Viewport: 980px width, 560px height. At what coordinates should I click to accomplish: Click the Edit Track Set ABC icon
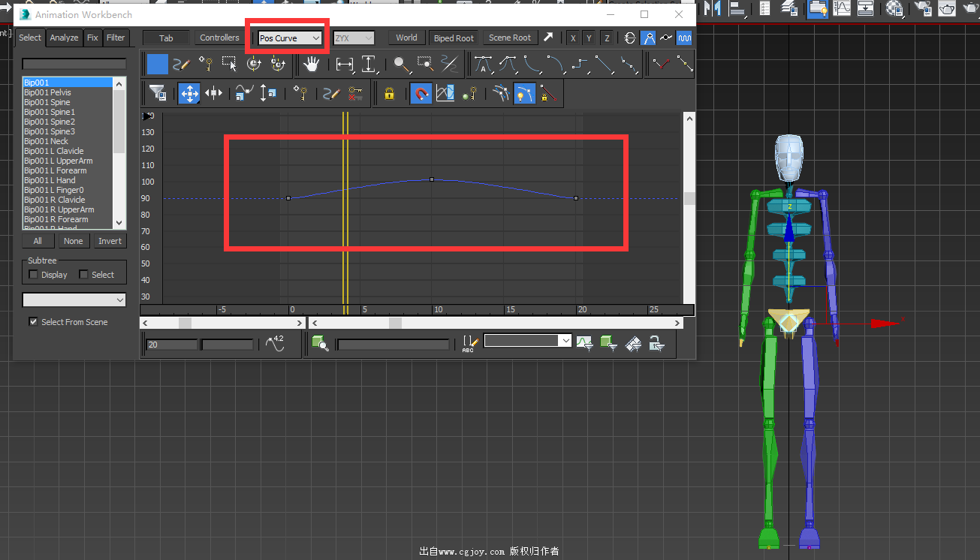pyautogui.click(x=469, y=344)
